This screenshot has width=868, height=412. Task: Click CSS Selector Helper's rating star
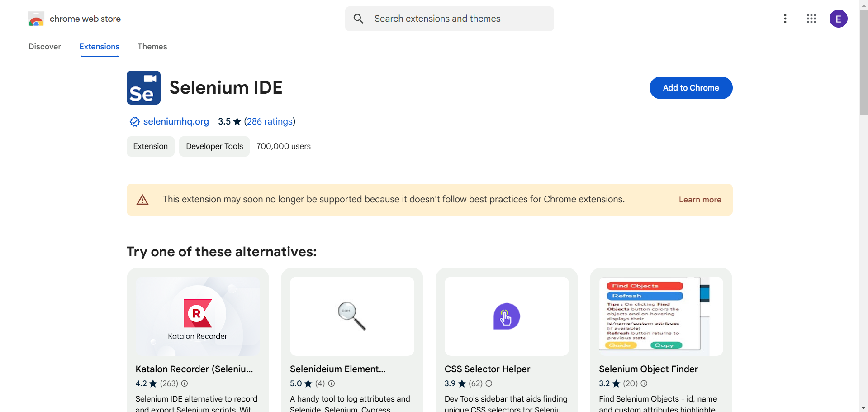(x=462, y=383)
